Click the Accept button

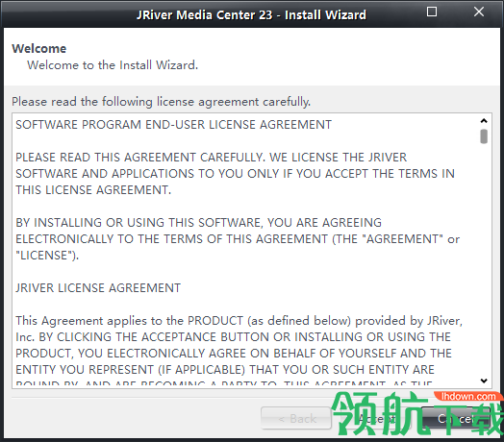[376, 418]
